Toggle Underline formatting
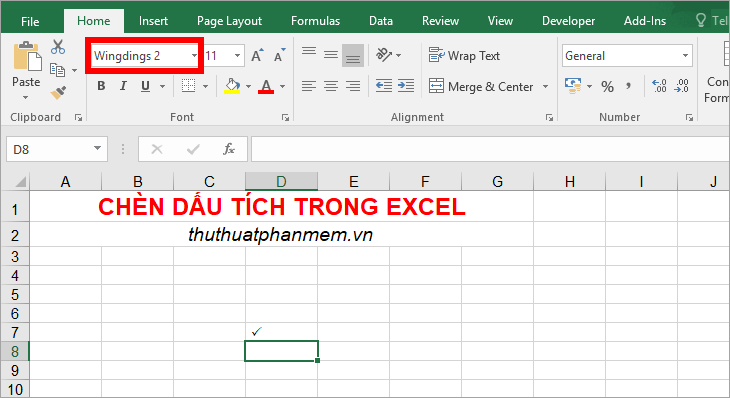Viewport: 730px width, 398px height. pyautogui.click(x=145, y=86)
